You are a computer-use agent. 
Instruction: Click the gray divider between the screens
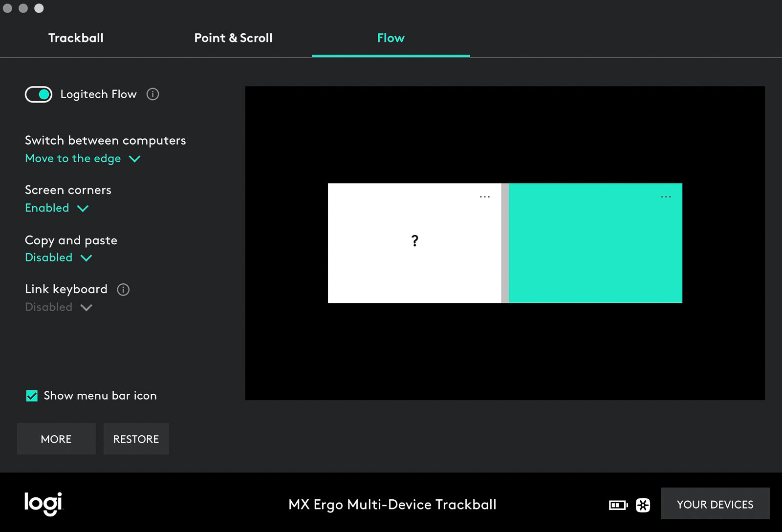tap(505, 243)
